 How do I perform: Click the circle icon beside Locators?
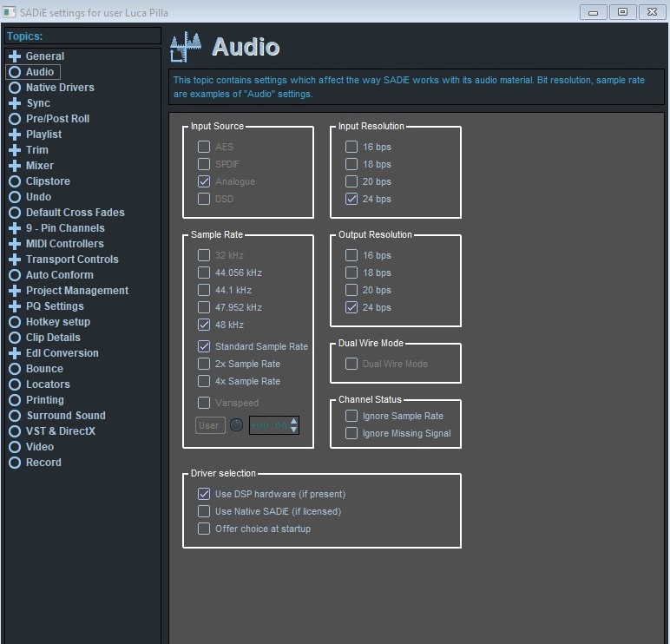(15, 384)
